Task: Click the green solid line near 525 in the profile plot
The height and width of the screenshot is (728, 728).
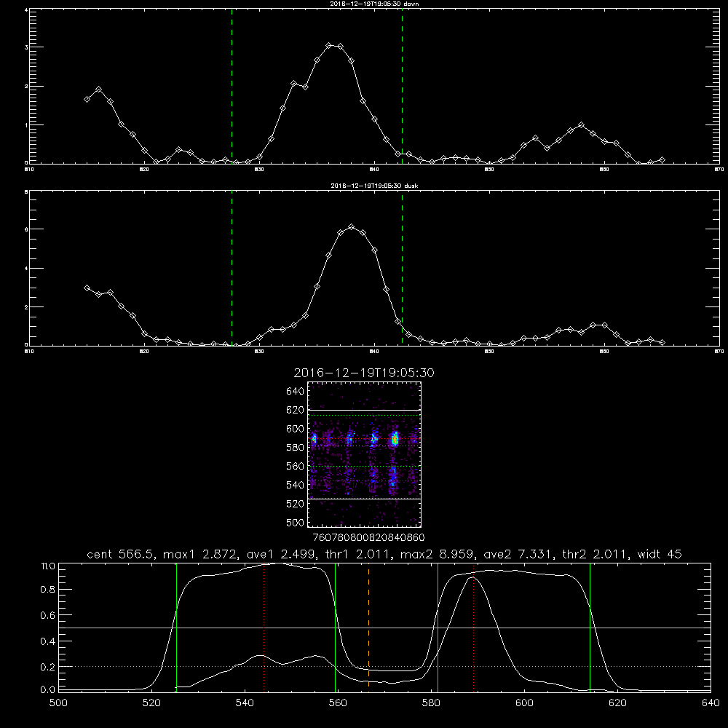Action: [176, 627]
